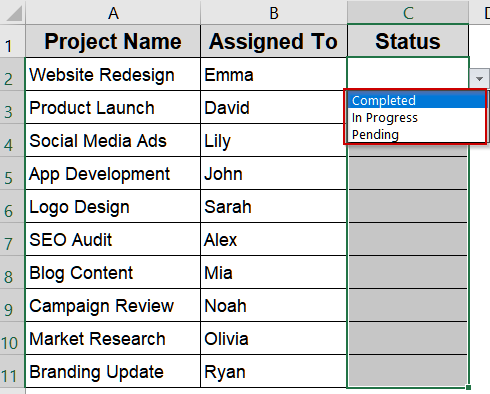Viewport: 490px width, 394px height.
Task: Click the Status cell in Ryan's row
Action: (408, 371)
